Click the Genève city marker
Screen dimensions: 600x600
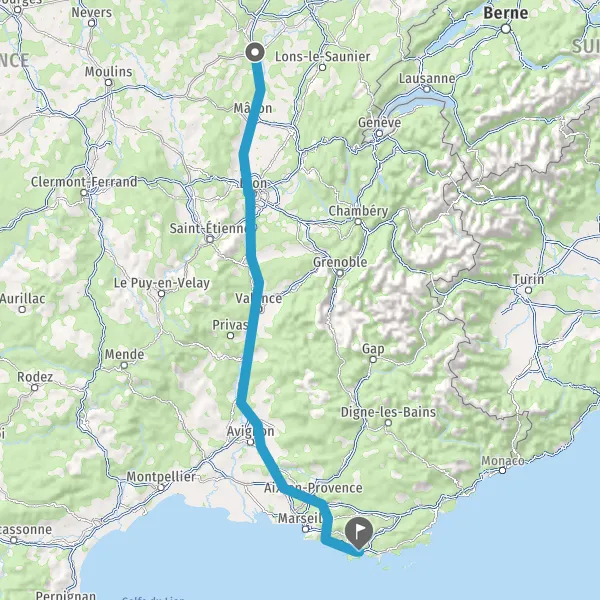coord(379,134)
